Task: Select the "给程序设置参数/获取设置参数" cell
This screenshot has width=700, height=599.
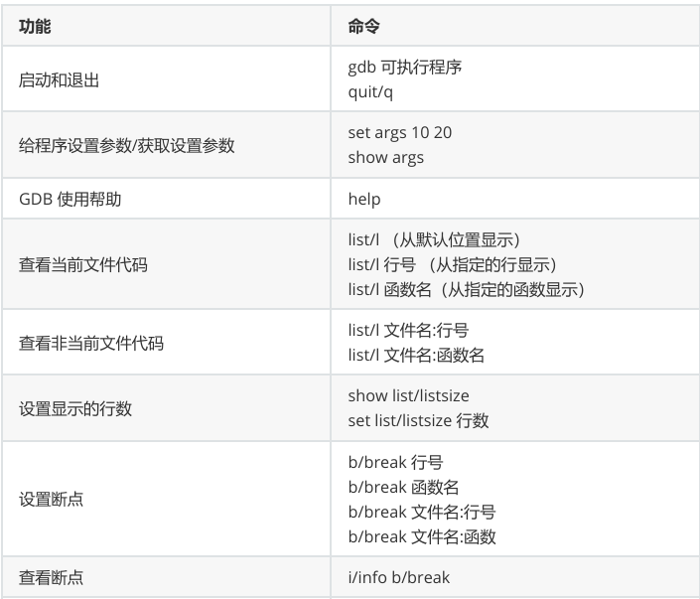Action: point(126,145)
